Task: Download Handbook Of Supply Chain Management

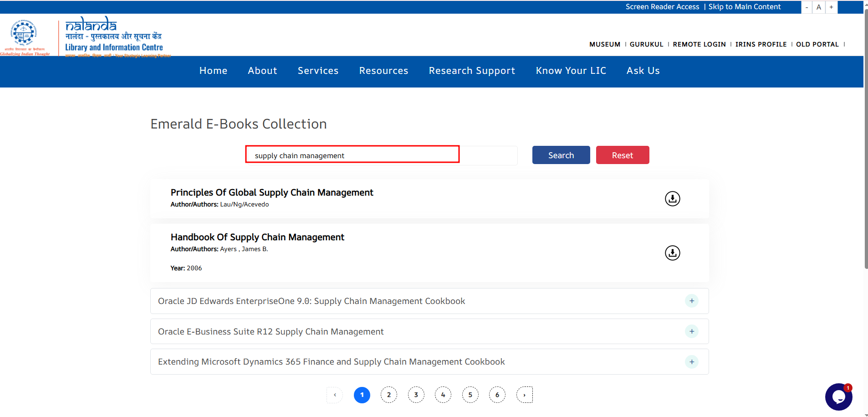Action: click(672, 253)
